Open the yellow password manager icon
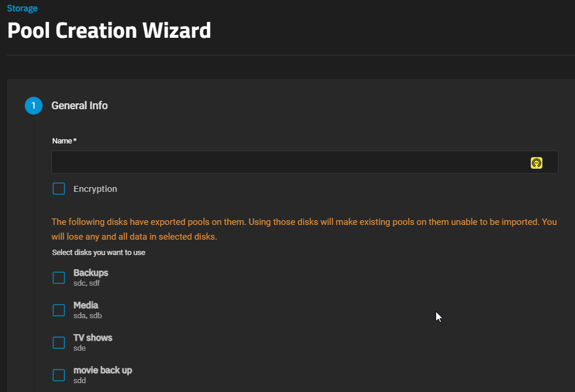The height and width of the screenshot is (392, 575). pyautogui.click(x=536, y=163)
